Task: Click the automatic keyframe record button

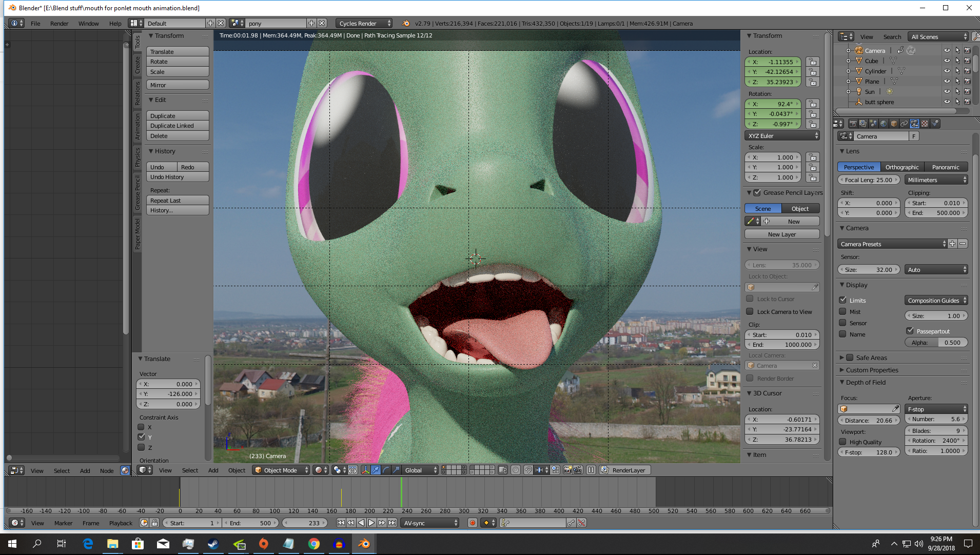Action: point(472,523)
